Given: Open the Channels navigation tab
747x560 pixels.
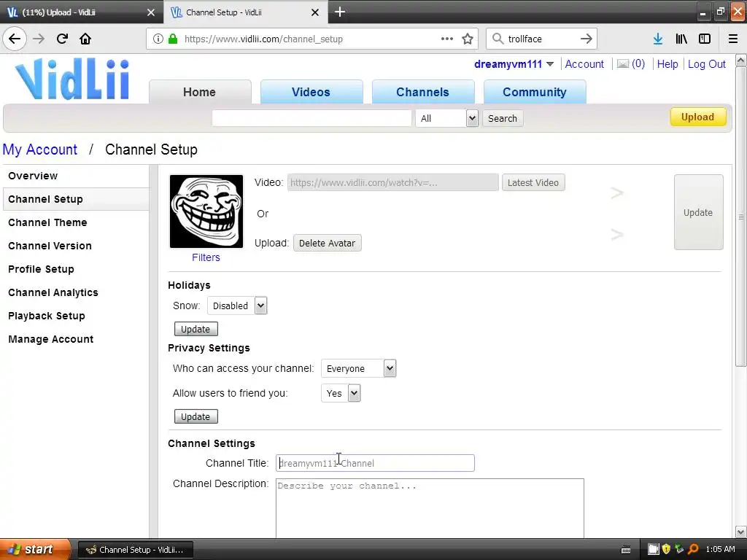Looking at the screenshot, I should point(422,92).
